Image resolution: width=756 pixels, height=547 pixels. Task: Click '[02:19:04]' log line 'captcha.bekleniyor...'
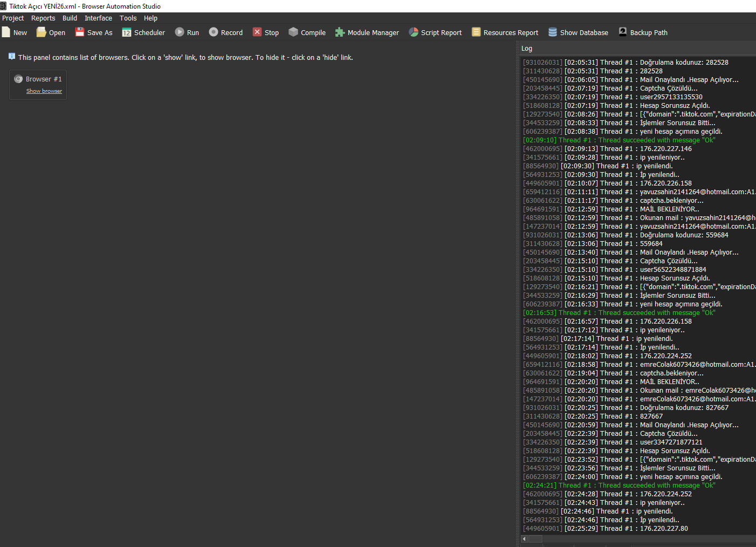coord(613,373)
